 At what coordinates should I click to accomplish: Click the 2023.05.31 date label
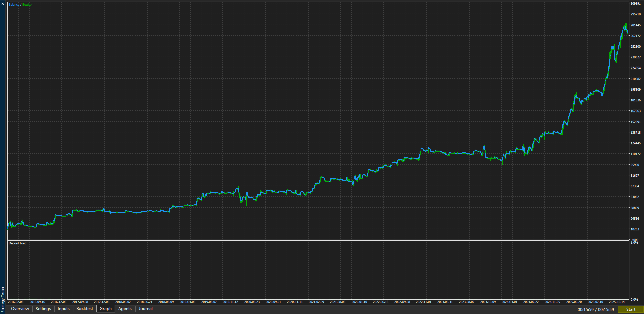445,302
